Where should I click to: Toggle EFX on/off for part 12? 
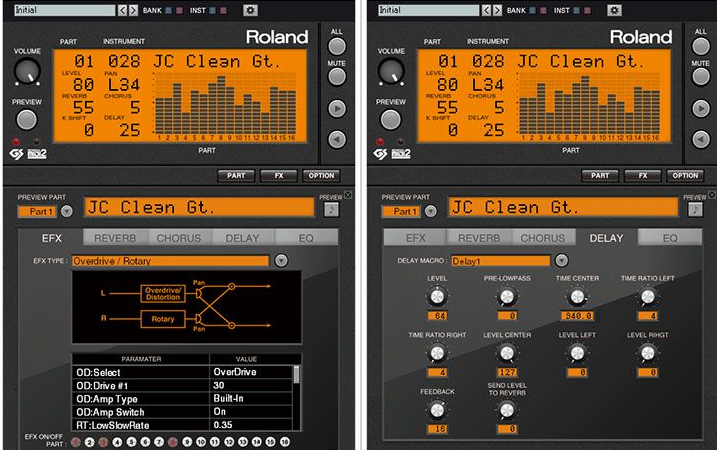click(x=229, y=442)
